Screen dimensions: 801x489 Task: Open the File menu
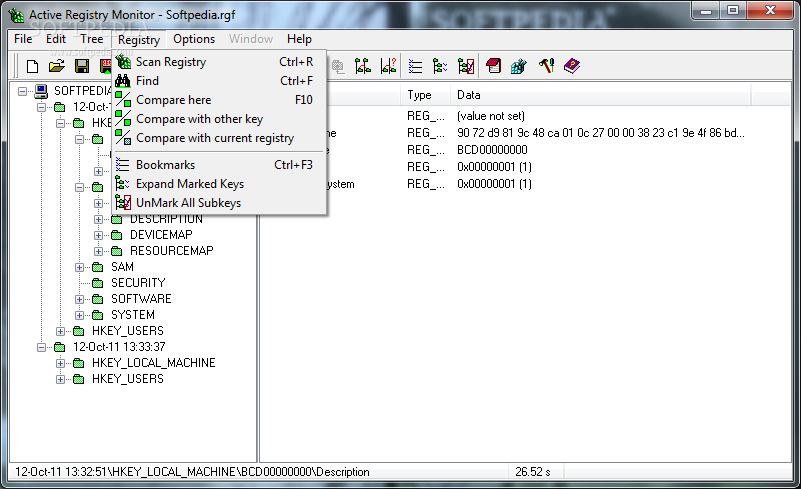23,39
